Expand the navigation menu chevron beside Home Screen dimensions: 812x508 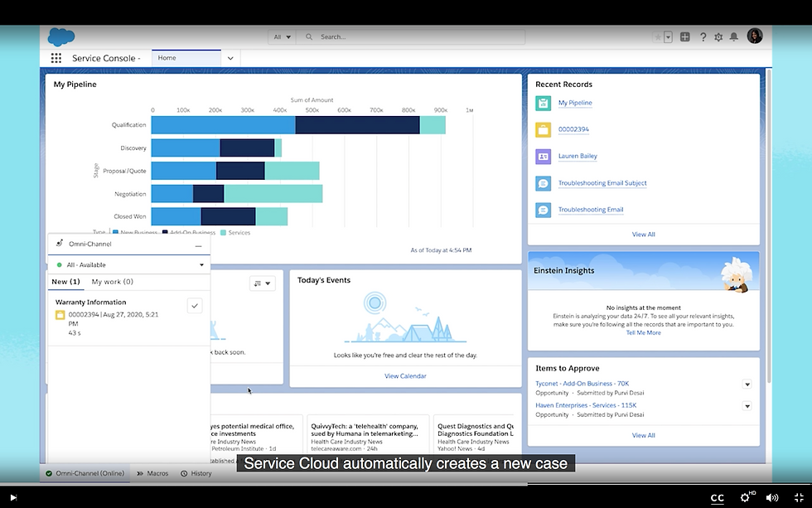click(230, 58)
